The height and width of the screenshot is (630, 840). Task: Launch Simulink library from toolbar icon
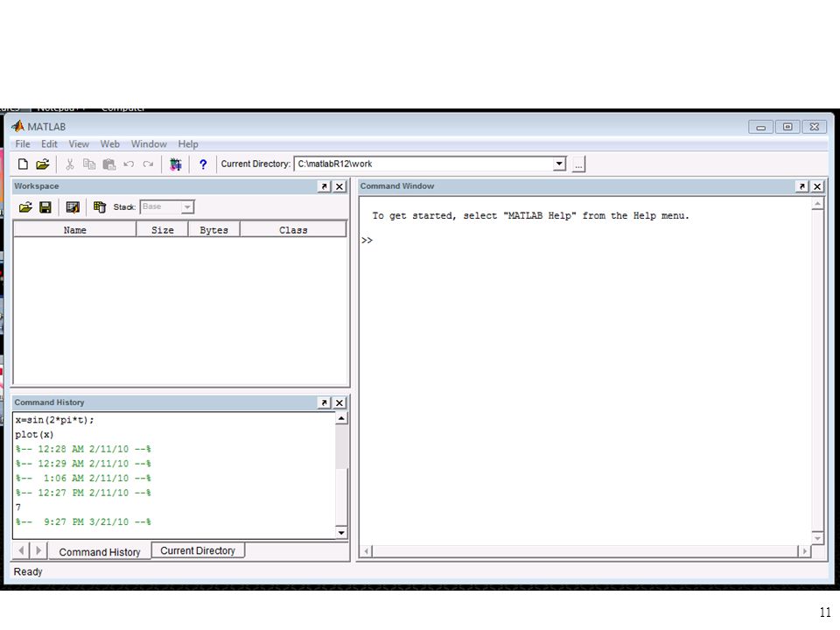pyautogui.click(x=176, y=164)
